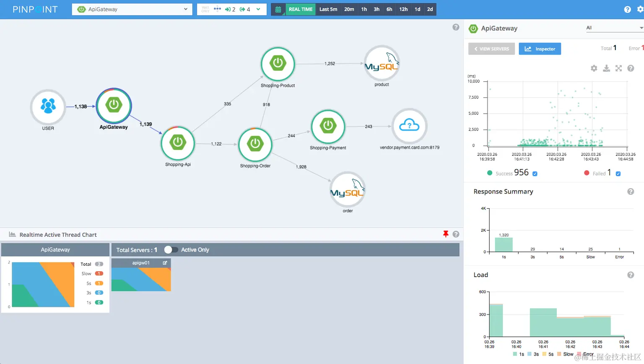This screenshot has height=364, width=644.
Task: Open the calendar date picker icon
Action: tap(278, 9)
